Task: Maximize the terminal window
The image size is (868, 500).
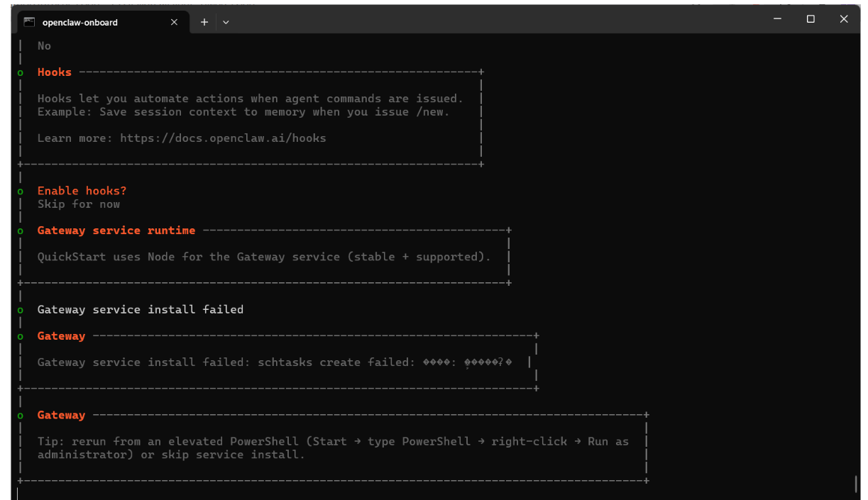Action: [x=811, y=19]
